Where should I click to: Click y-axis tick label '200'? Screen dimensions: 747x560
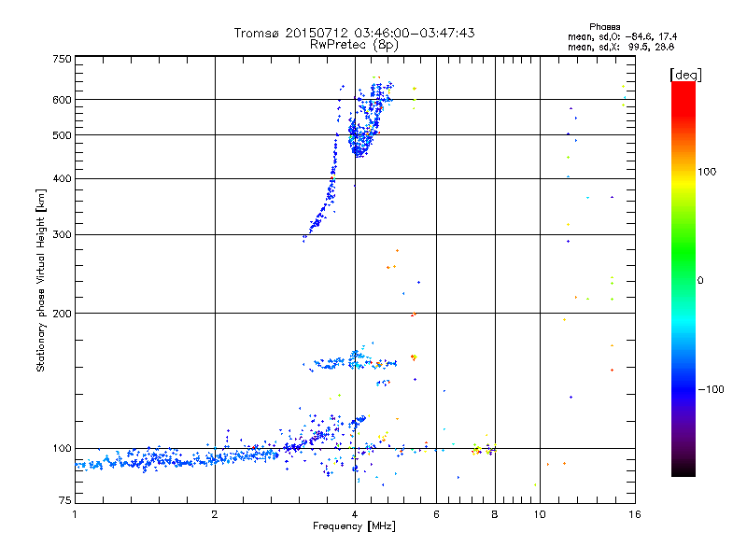[62, 314]
